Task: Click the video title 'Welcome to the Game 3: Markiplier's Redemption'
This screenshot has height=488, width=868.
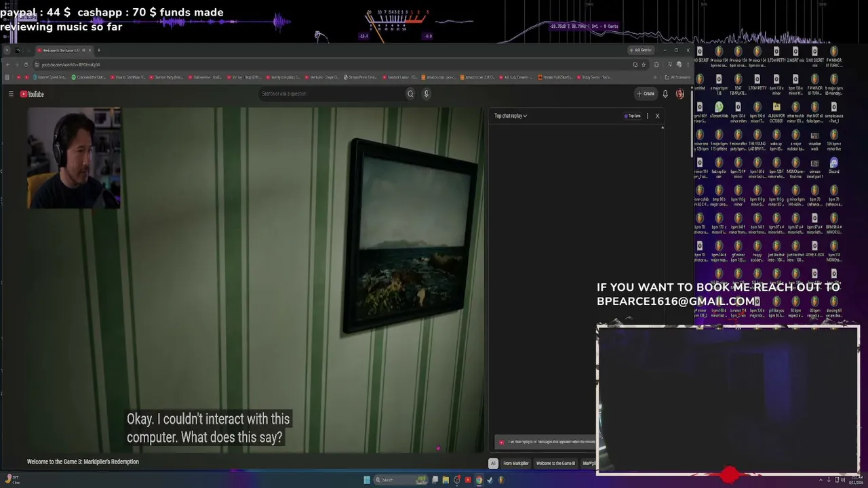Action: click(83, 462)
